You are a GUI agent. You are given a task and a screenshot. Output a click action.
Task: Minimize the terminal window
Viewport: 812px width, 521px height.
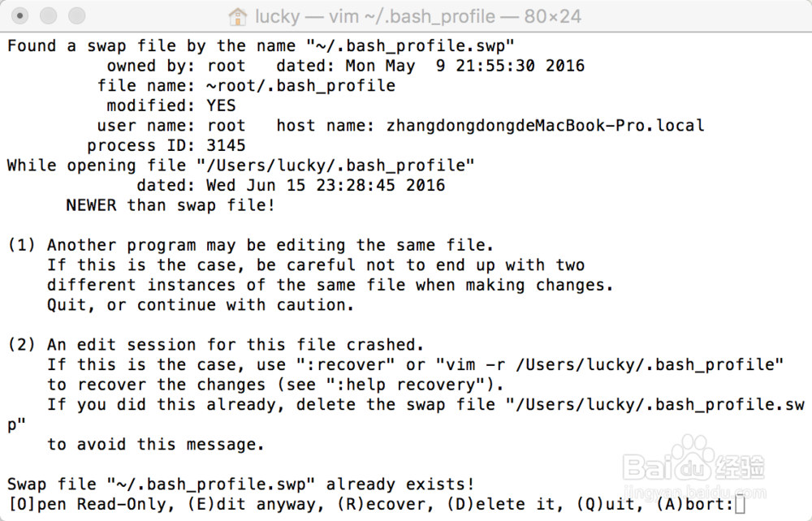[49, 15]
